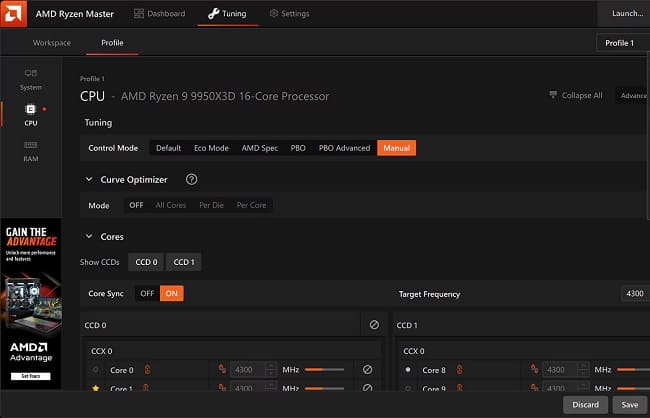Set Control Mode to Eco Mode

click(211, 148)
